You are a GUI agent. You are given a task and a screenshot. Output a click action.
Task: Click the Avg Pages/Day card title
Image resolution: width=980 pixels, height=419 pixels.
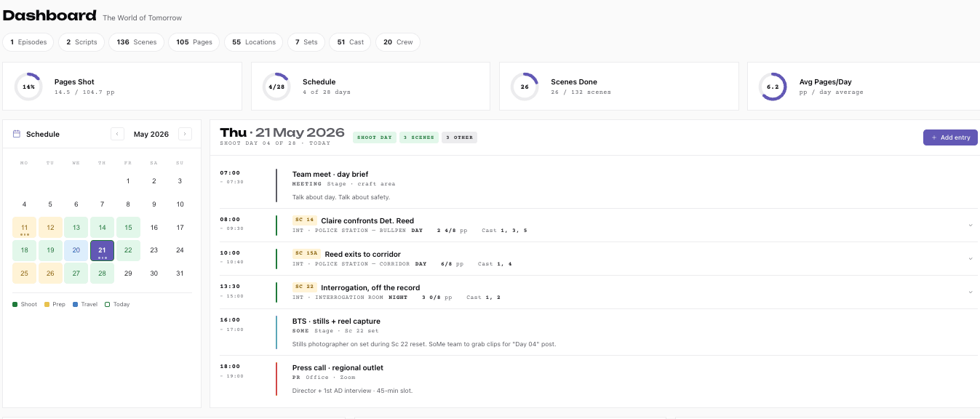click(x=826, y=81)
